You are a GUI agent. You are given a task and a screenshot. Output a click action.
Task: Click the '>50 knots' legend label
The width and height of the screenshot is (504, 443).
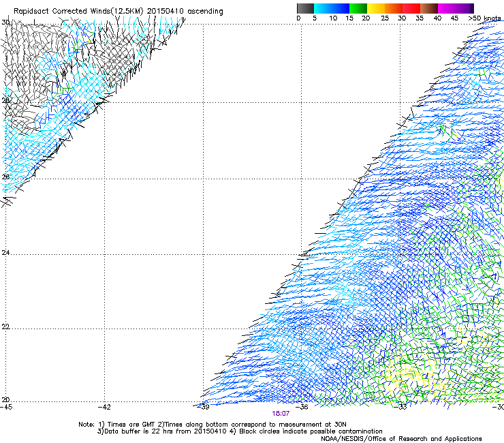pos(484,18)
